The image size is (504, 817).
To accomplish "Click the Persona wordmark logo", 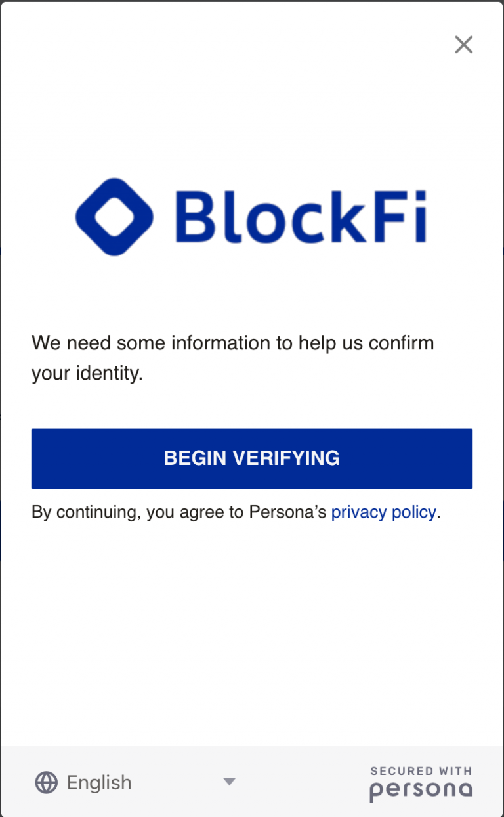I will 421,790.
